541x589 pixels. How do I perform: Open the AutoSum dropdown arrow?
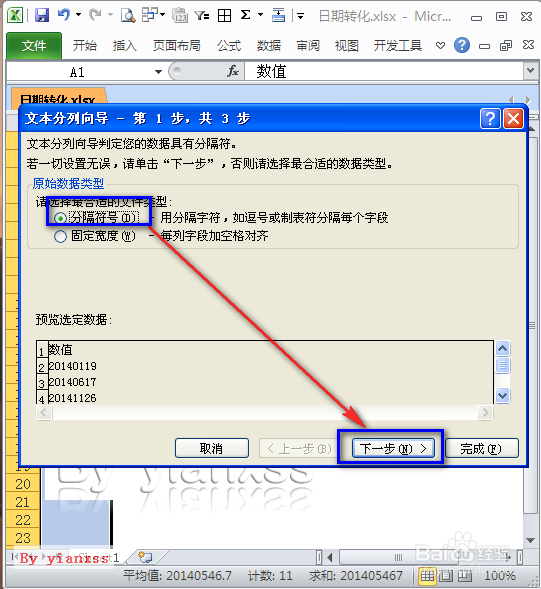point(260,15)
